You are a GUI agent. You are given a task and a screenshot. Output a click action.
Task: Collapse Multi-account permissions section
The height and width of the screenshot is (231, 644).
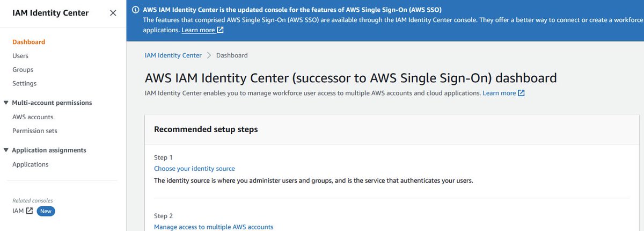coord(6,103)
